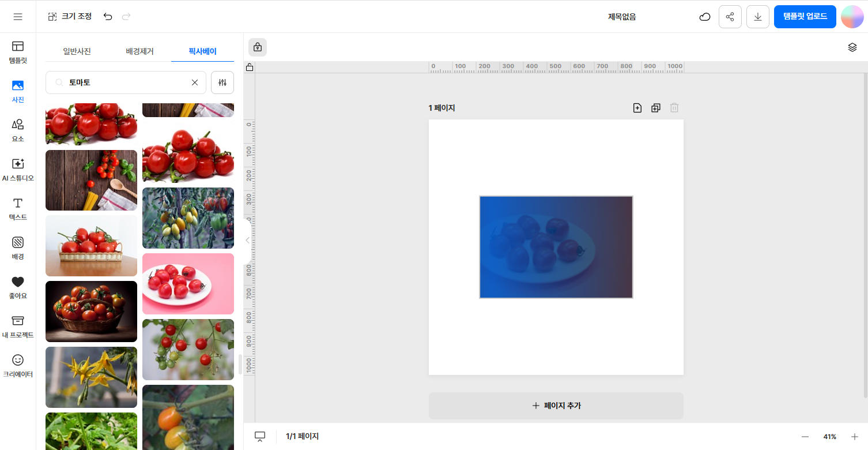This screenshot has width=868, height=450.
Task: Zoom in with the plus button
Action: (x=855, y=437)
